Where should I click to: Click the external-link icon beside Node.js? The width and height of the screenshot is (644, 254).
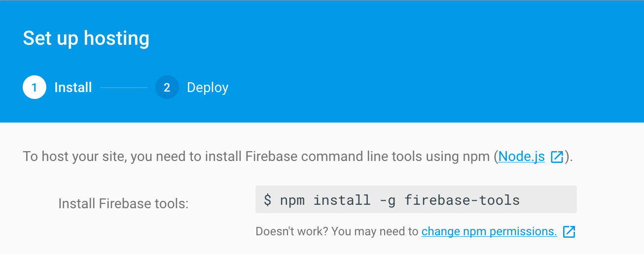click(x=557, y=157)
